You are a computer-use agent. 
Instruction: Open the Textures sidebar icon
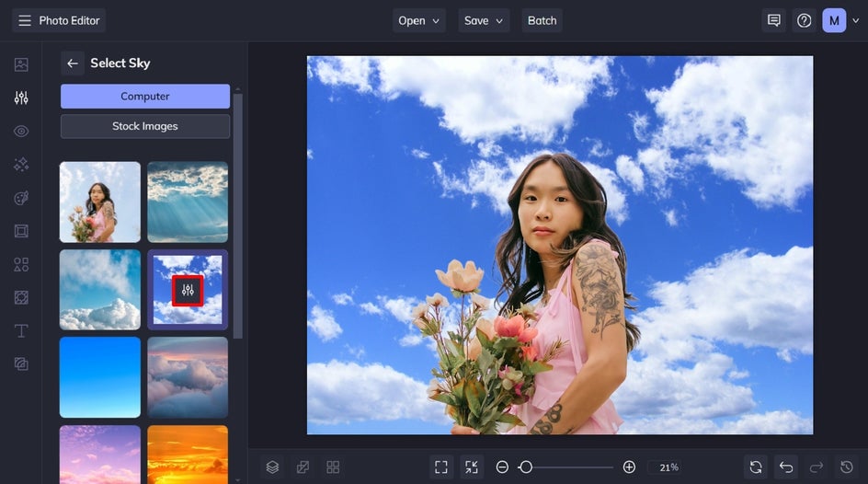coord(21,363)
